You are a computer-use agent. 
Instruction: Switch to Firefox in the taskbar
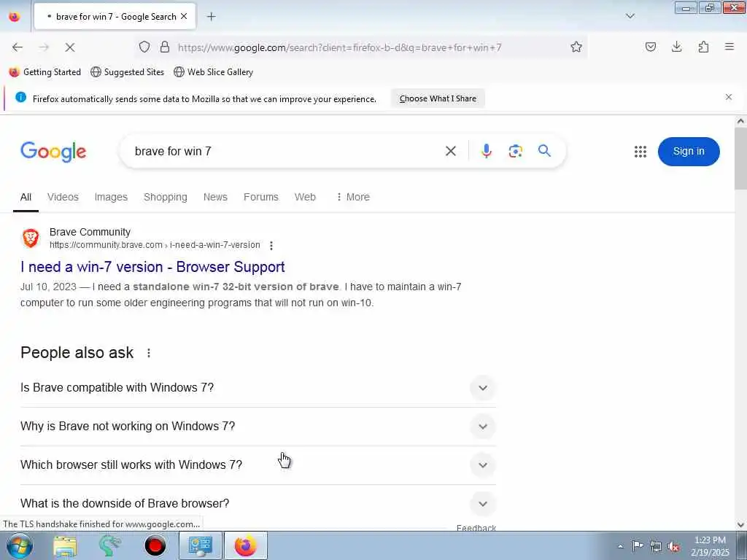pyautogui.click(x=245, y=546)
